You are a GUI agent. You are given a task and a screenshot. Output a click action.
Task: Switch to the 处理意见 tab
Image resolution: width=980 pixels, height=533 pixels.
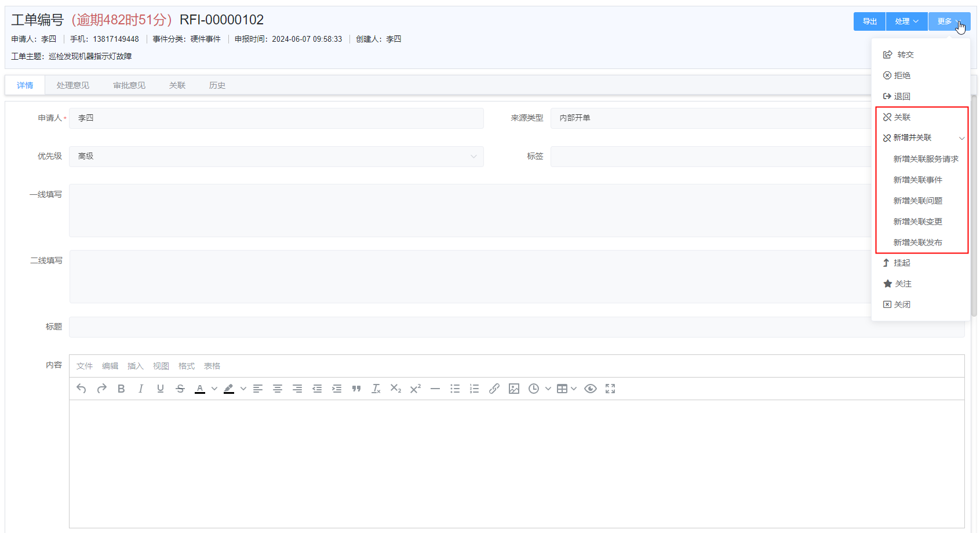tap(73, 85)
